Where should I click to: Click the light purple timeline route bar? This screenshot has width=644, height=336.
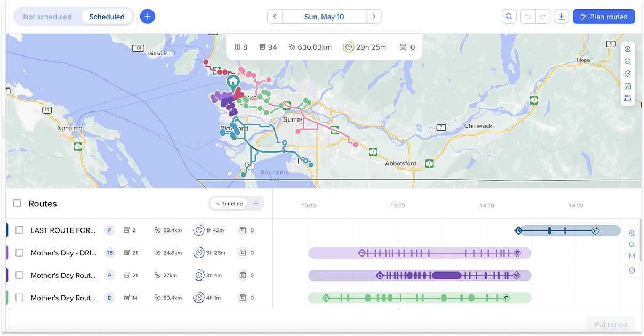click(x=420, y=253)
